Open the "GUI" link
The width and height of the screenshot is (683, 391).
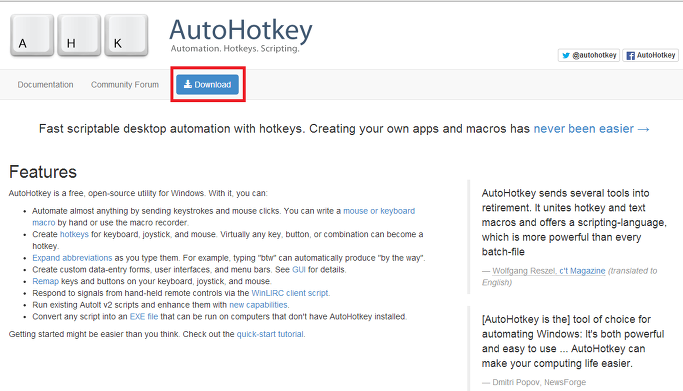tap(299, 270)
